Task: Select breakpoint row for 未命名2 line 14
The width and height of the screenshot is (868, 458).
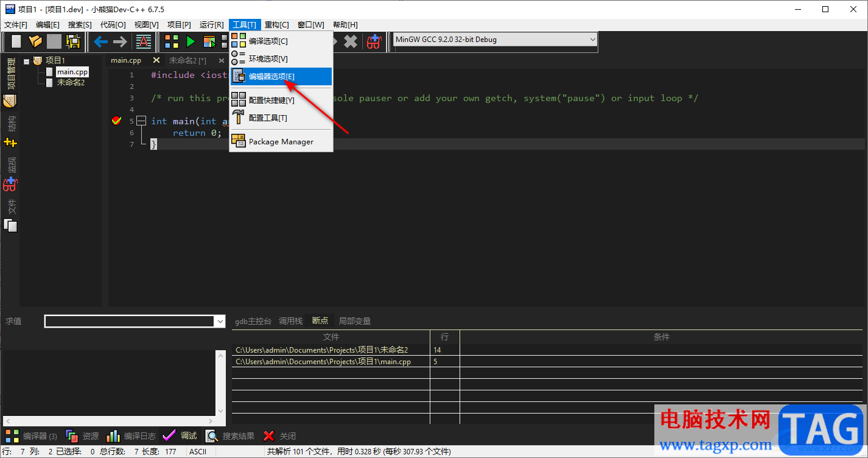Action: click(x=547, y=350)
